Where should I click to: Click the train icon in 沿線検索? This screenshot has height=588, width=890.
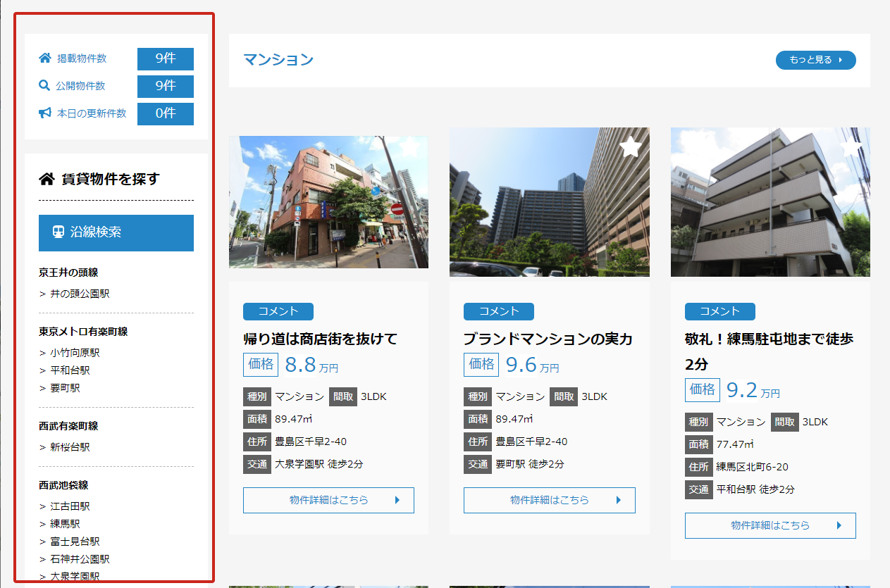pos(58,232)
